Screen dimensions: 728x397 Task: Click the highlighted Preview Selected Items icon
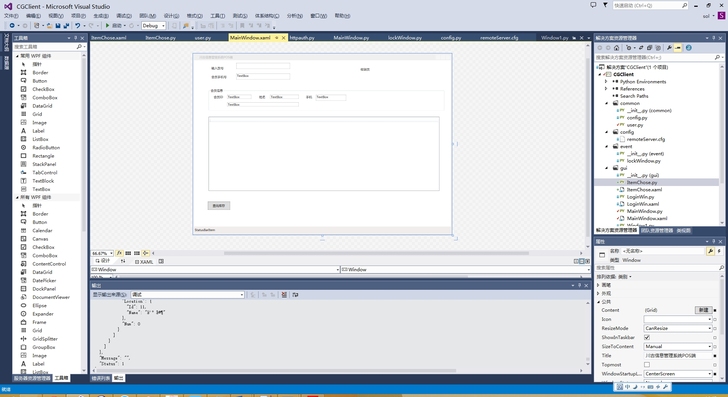click(x=678, y=48)
